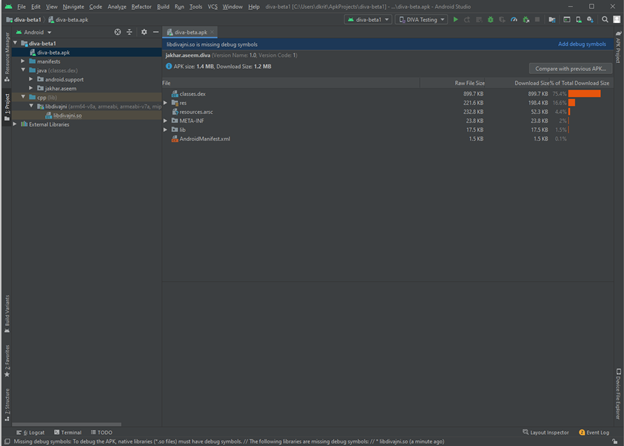Open the VCS menu

pos(213,7)
